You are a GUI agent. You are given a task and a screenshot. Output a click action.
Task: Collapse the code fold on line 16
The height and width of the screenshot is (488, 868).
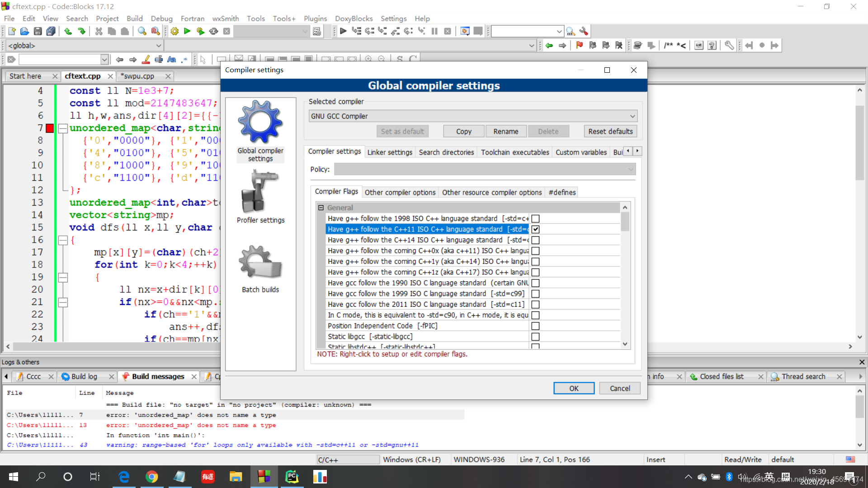[x=63, y=240]
